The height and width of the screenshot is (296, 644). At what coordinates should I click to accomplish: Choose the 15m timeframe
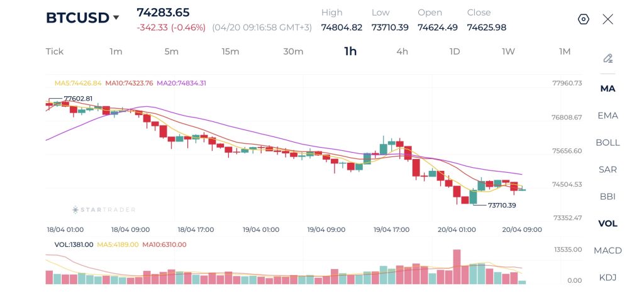[x=230, y=52]
